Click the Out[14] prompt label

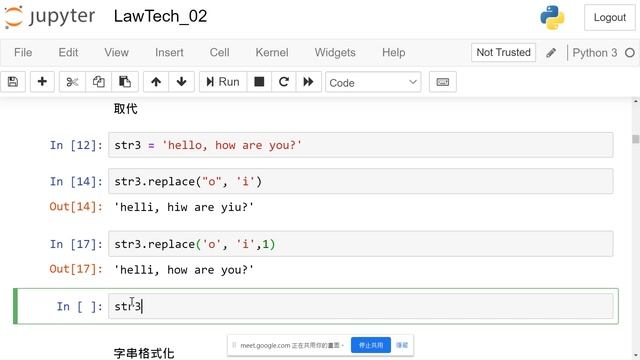76,207
